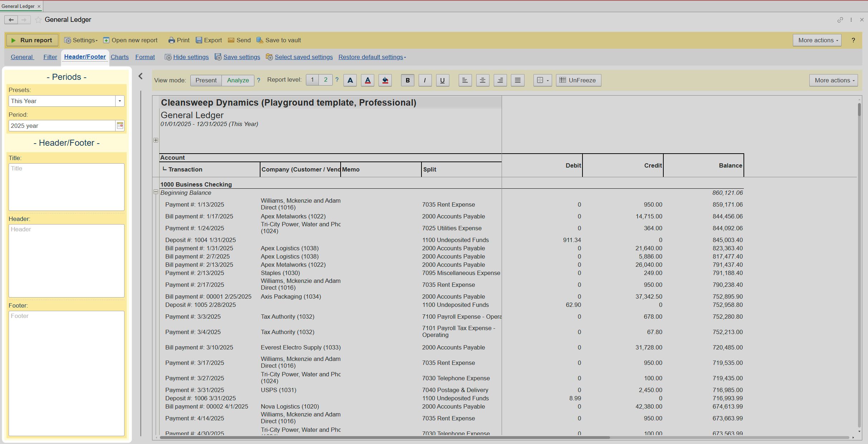Toggle bold formatting button
This screenshot has height=444, width=868.
pyautogui.click(x=408, y=80)
